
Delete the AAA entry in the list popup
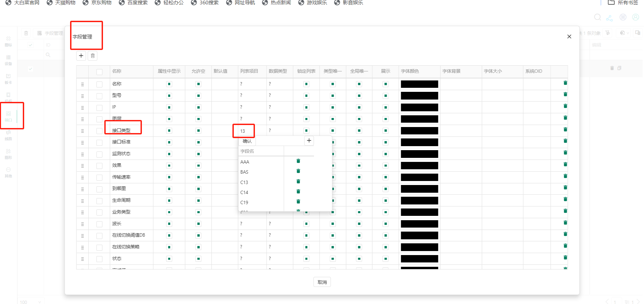point(298,161)
